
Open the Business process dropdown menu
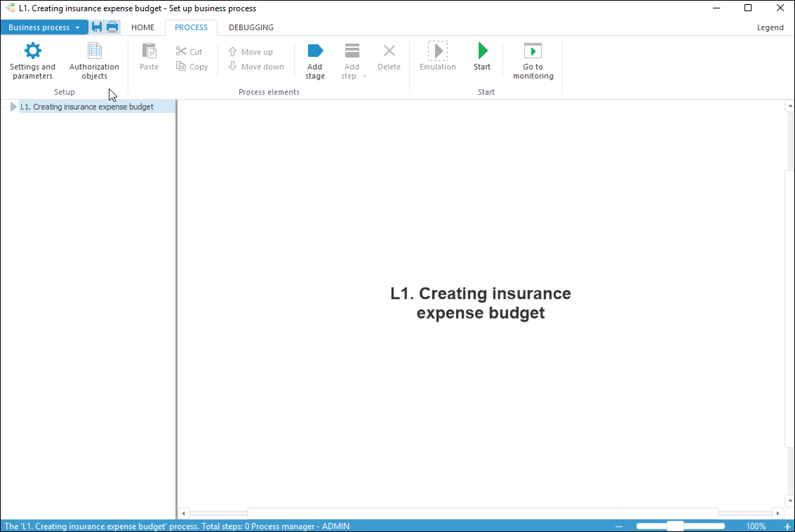coord(44,27)
